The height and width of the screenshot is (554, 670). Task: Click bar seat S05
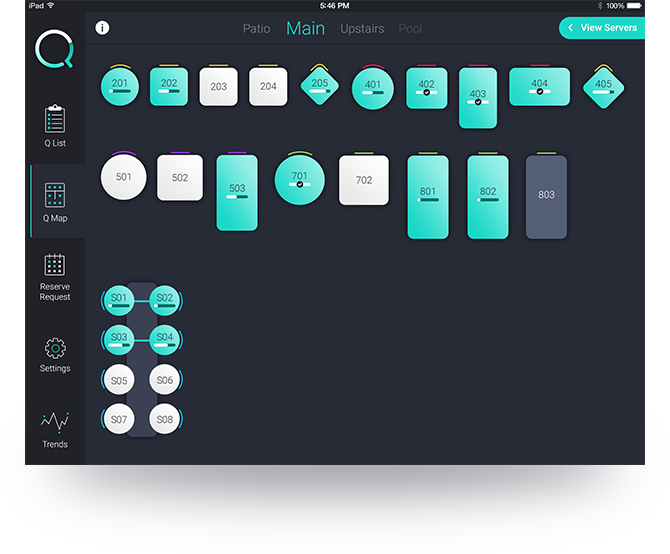(x=119, y=380)
